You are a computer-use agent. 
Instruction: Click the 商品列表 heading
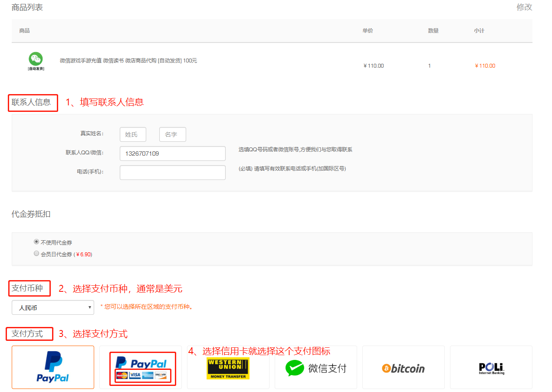pos(27,7)
